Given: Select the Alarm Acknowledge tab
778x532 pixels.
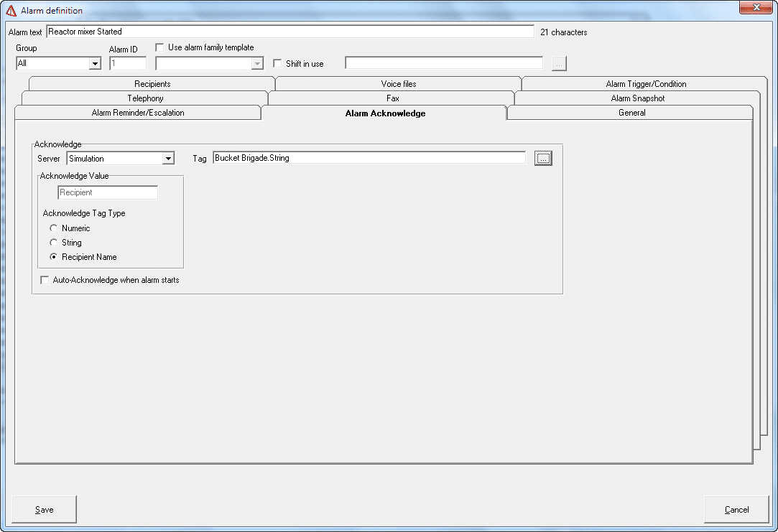Looking at the screenshot, I should [x=385, y=113].
